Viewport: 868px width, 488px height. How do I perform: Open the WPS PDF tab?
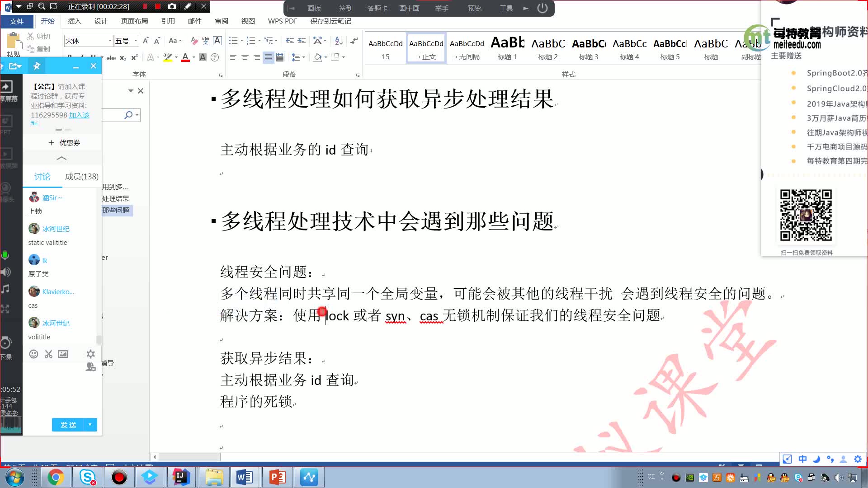[x=283, y=21]
